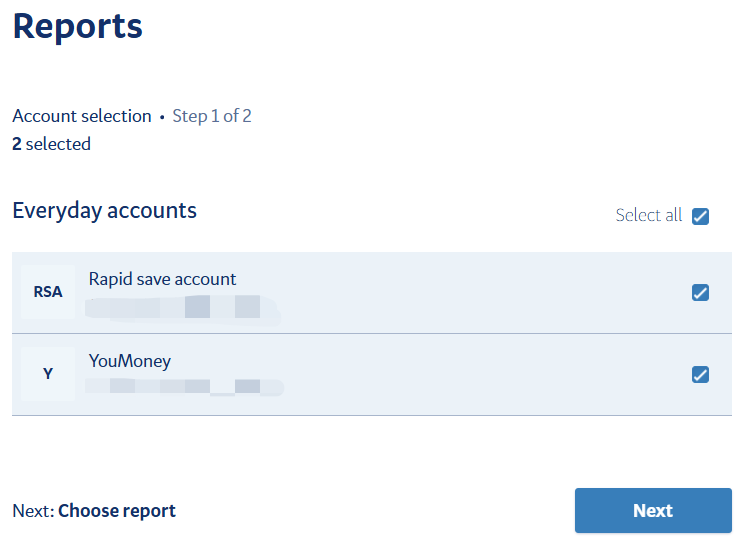Click the bullet separator before Step 1
Viewport: 746px width, 539px height.
click(162, 117)
